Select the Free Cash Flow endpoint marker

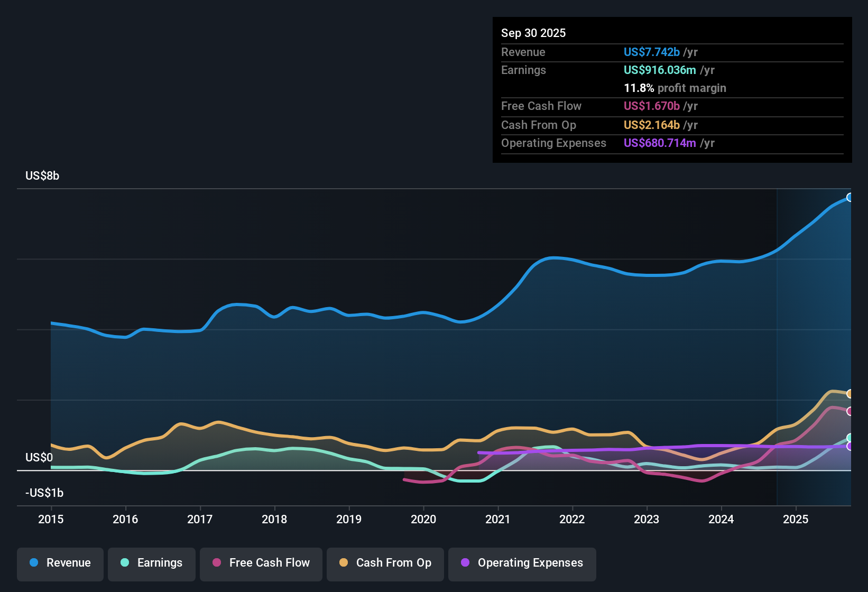850,411
